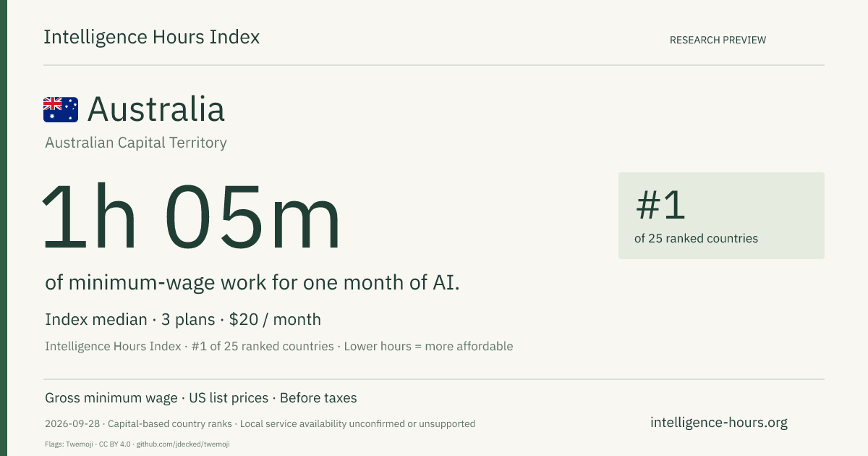The image size is (868, 456).
Task: Click the dark green left edge bar
Action: (x=4, y=228)
